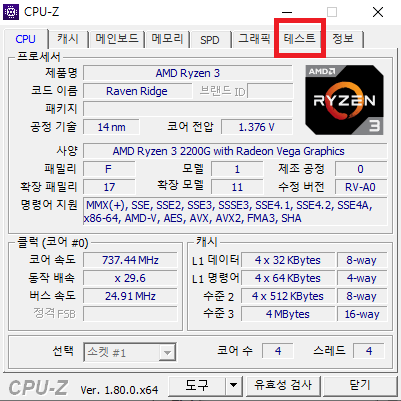Open the 메인보드 tab

coord(117,39)
